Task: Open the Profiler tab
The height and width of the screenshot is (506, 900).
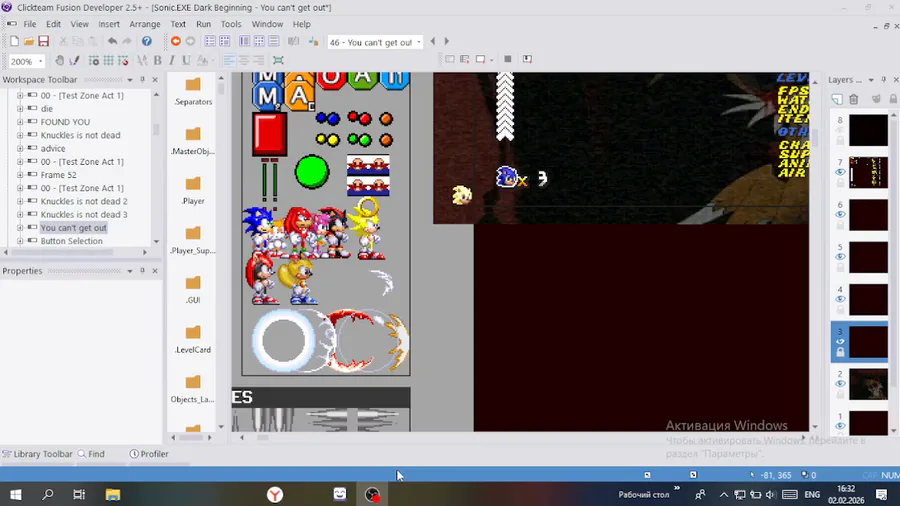Action: [149, 454]
